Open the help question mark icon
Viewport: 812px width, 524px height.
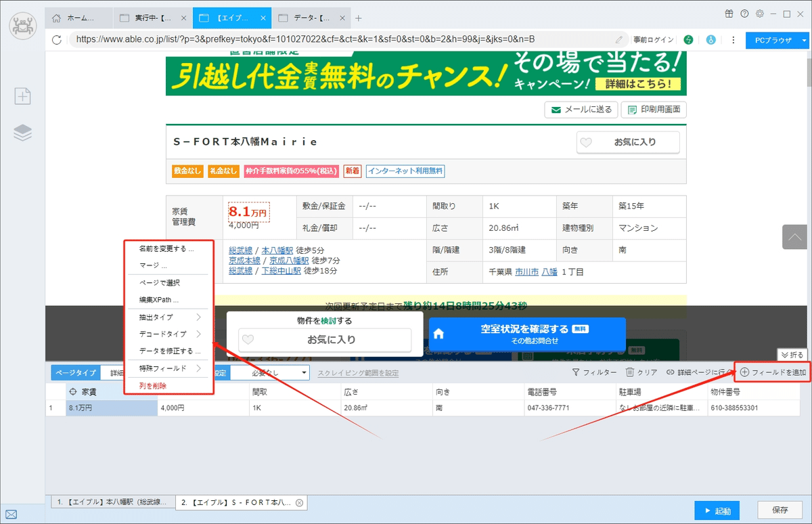pos(744,14)
